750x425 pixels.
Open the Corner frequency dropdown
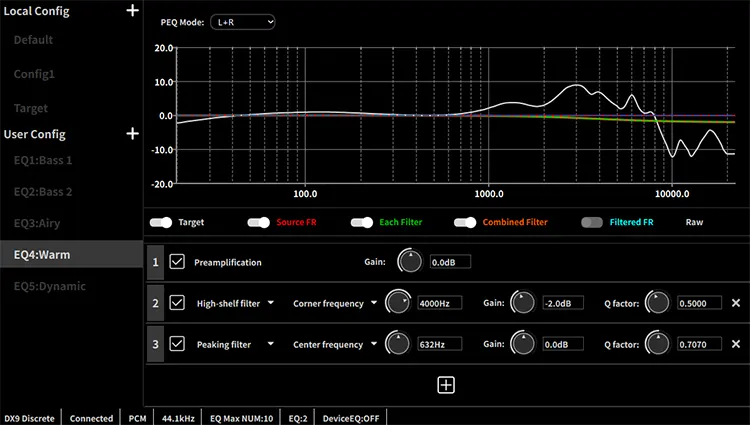tap(335, 303)
